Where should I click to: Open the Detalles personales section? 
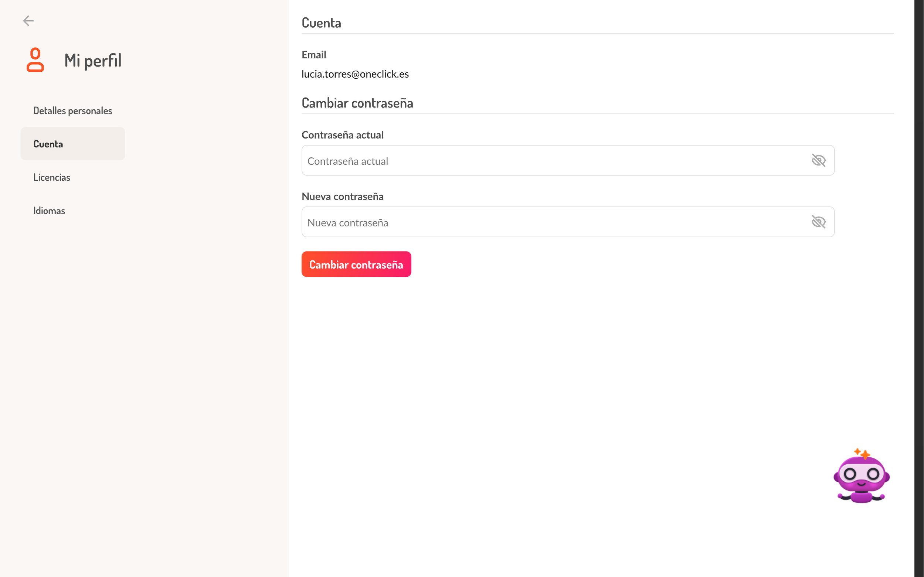72,111
